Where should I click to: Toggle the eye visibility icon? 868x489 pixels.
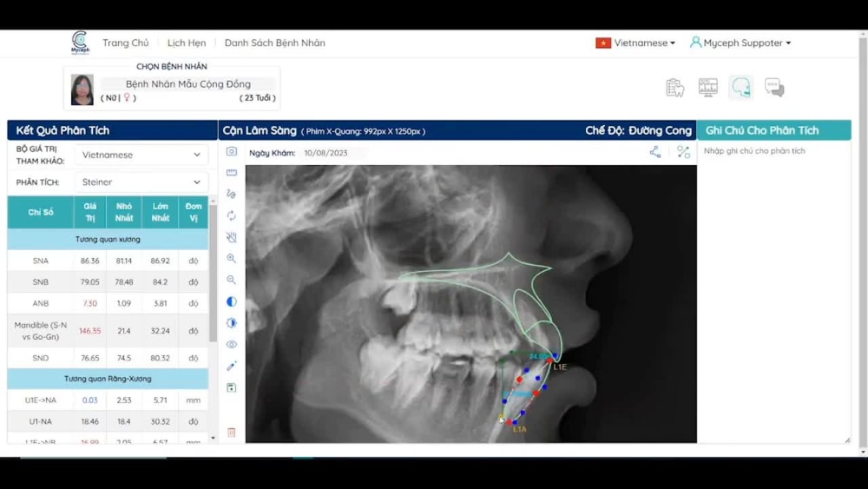232,345
